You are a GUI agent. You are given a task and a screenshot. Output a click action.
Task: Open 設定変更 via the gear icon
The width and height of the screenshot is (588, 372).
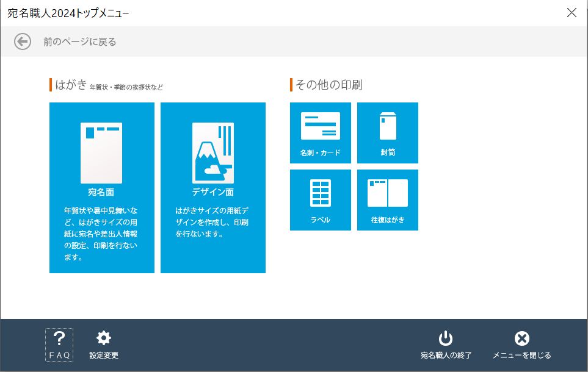103,343
